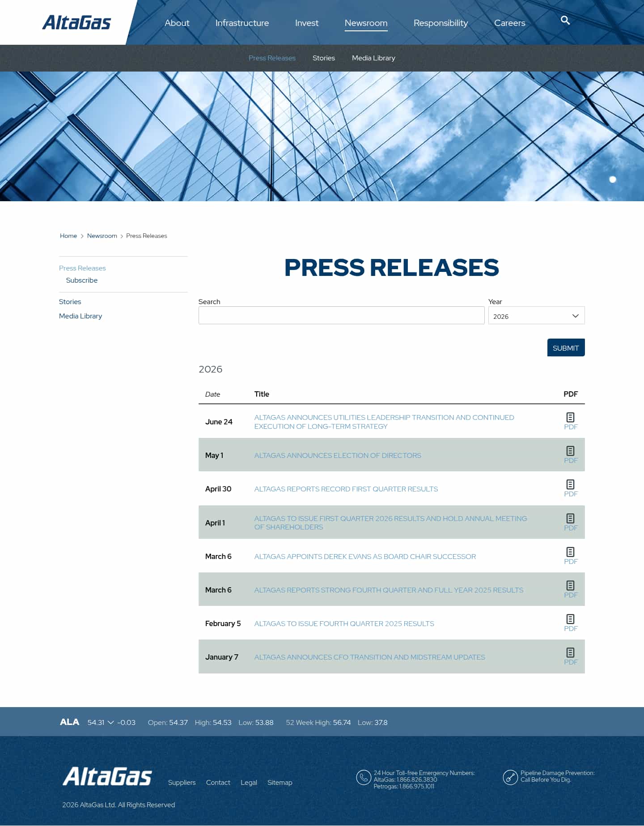
Task: Open Subscribe in the left sidebar
Action: (82, 280)
